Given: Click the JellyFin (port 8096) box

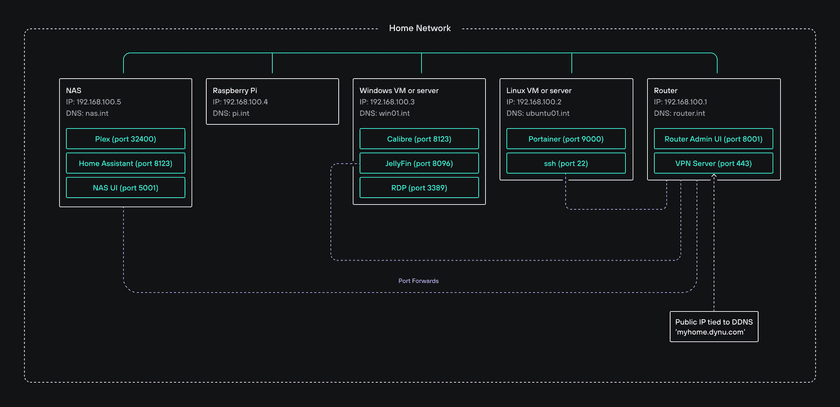Looking at the screenshot, I should click(419, 163).
